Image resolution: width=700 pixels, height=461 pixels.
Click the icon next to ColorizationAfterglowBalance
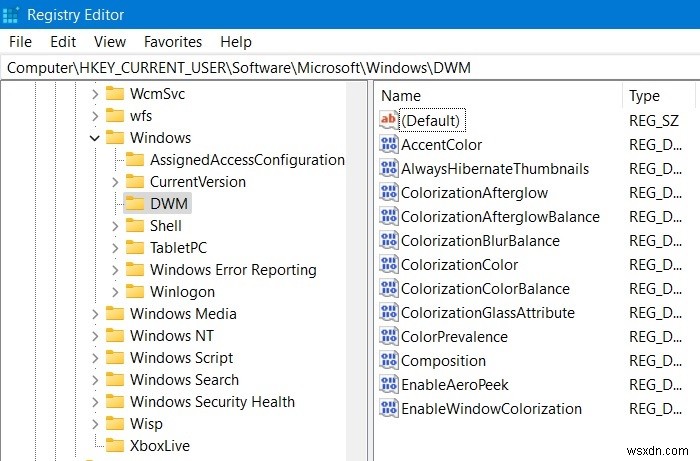[x=388, y=216]
